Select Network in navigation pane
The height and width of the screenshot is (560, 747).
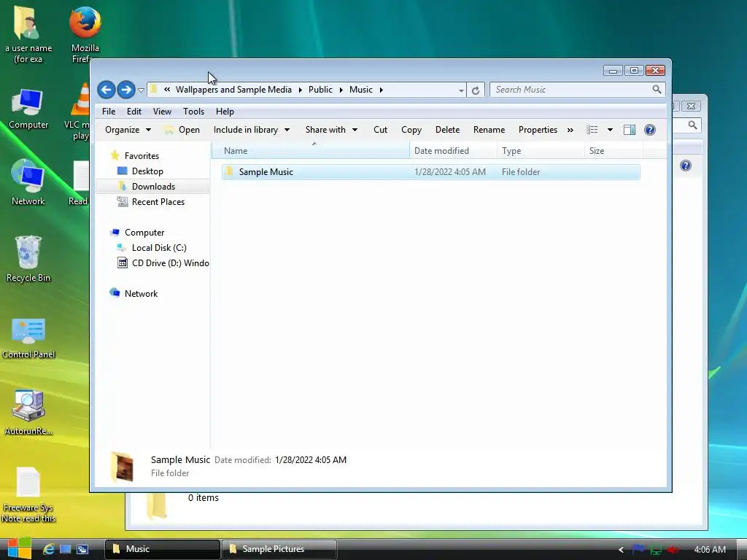[141, 293]
